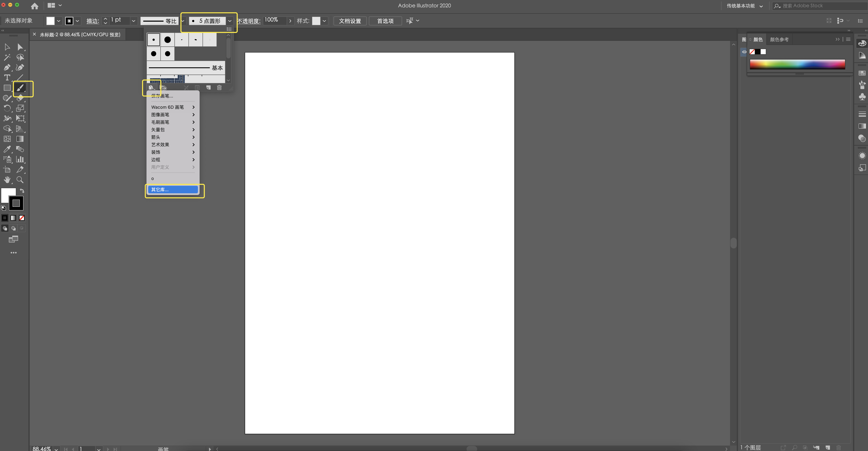Swap fill and stroke colors
Image resolution: width=868 pixels, height=451 pixels.
pos(22,191)
